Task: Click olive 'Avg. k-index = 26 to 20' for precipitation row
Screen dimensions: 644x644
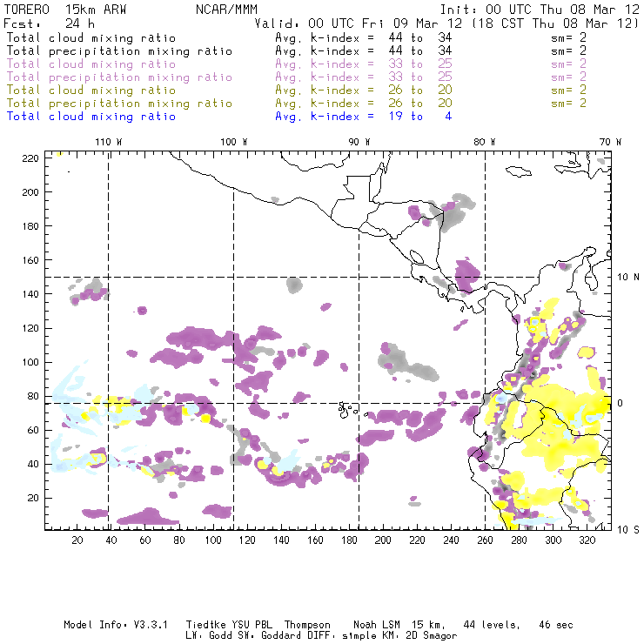Action: pos(364,103)
